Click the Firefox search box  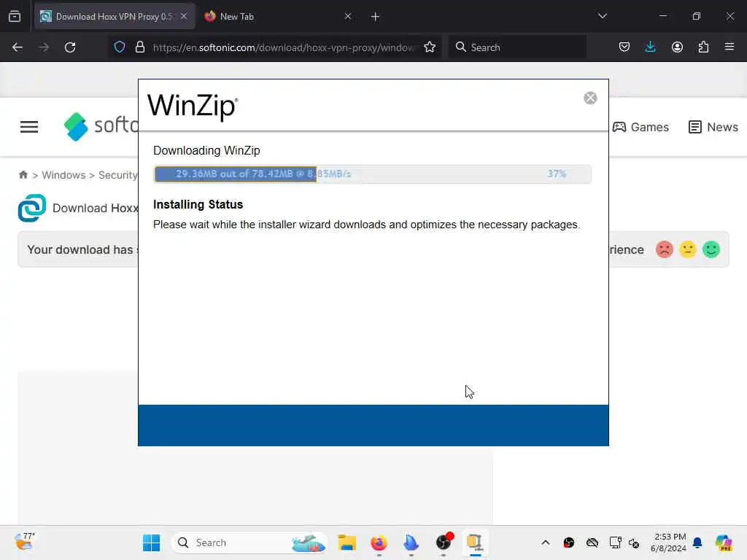[x=517, y=47]
